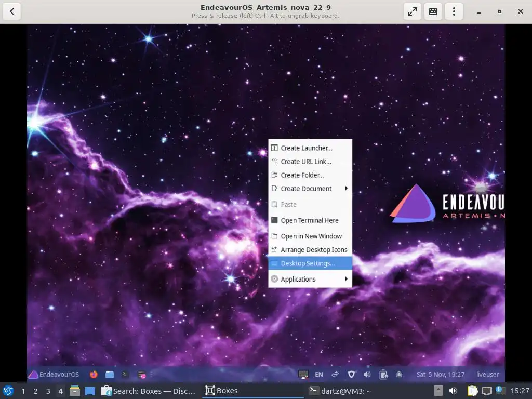Select Create URL Link... from the context menu
Viewport: 532px width, 399px height.
click(x=310, y=162)
